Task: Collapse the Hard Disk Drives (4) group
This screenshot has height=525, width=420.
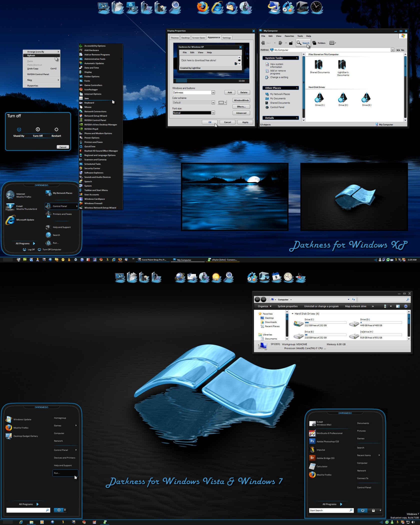Action: (292, 313)
